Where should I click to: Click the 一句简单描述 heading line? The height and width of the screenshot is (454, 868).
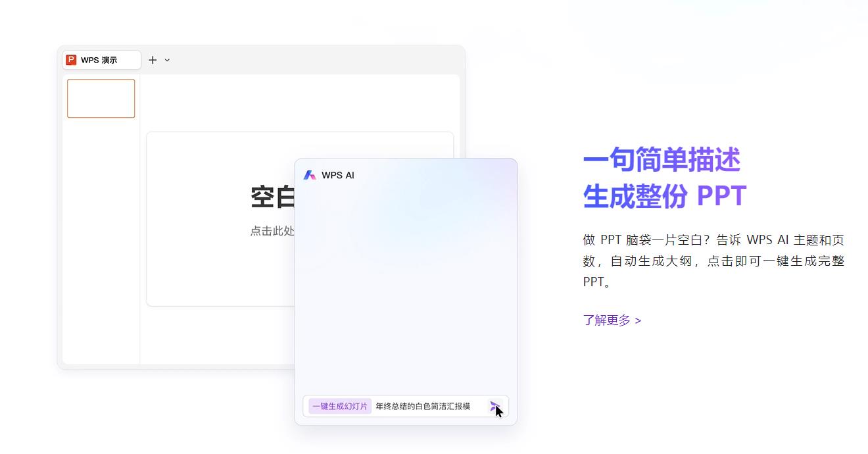(x=662, y=160)
